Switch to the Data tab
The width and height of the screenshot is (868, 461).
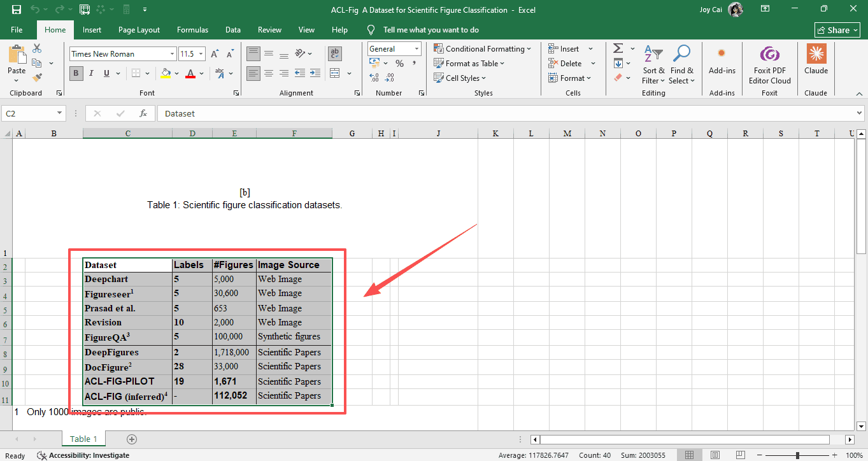pyautogui.click(x=233, y=30)
